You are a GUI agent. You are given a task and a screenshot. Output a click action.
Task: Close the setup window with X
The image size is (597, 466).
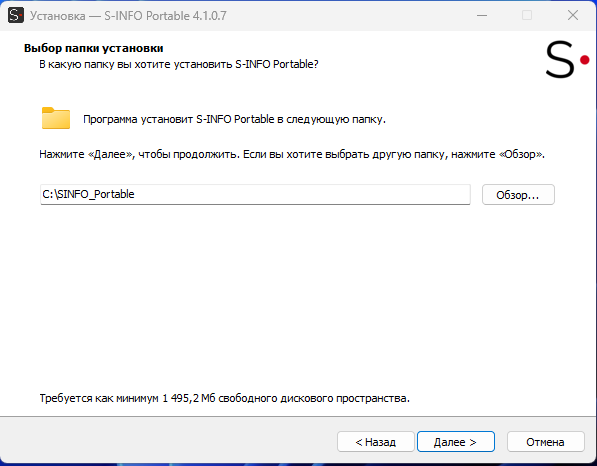[573, 16]
